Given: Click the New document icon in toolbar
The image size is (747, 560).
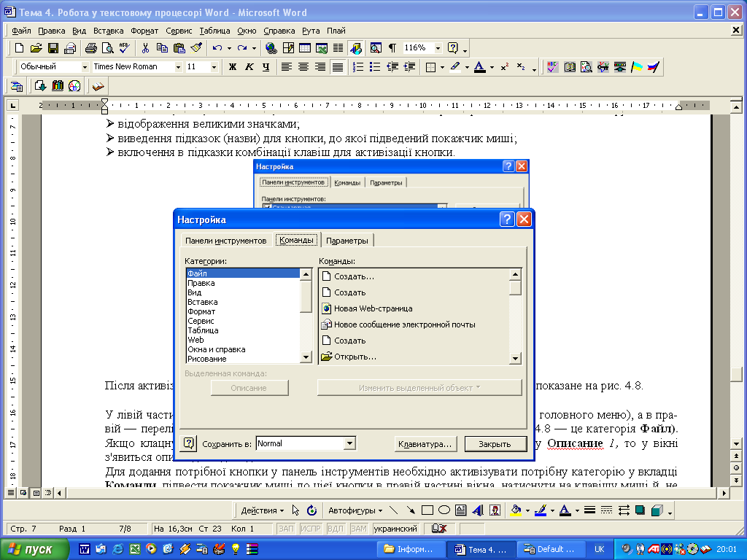Looking at the screenshot, I should click(19, 47).
